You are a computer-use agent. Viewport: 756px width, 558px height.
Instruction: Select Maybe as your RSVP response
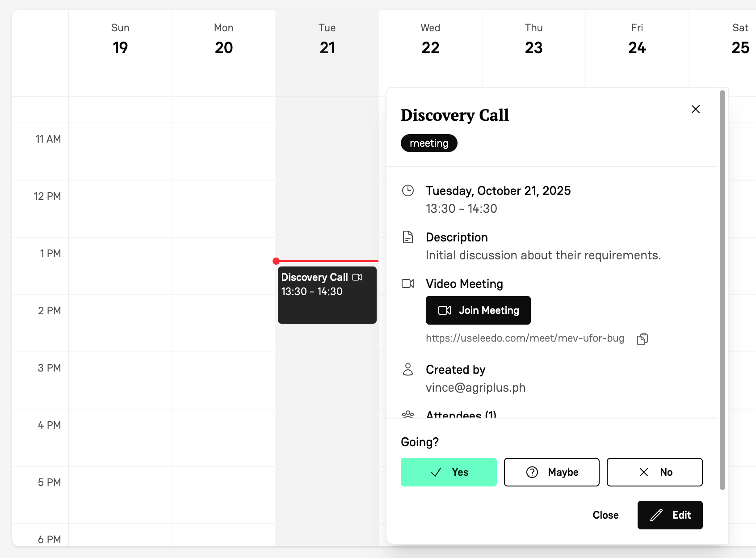coord(551,472)
